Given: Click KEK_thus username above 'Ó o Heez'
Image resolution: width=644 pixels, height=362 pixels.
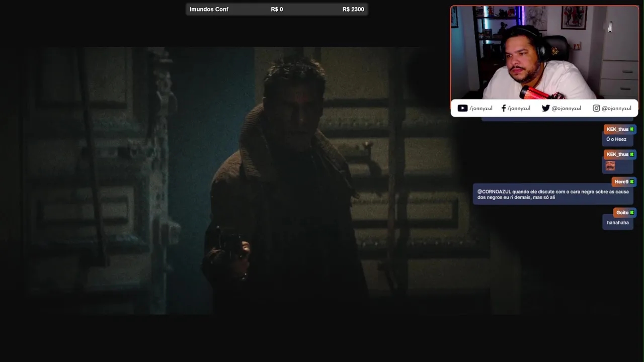Looking at the screenshot, I should click(617, 129).
